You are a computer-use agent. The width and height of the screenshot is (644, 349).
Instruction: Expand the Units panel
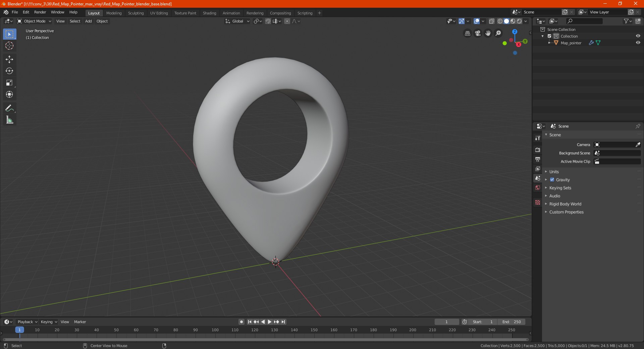(554, 172)
